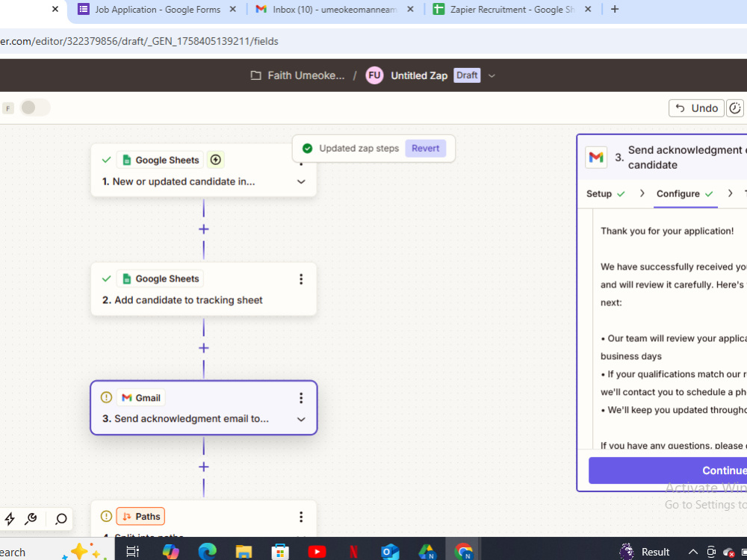Open Microsoft Store from the taskbar
Screen dimensions: 747x560
point(280,552)
